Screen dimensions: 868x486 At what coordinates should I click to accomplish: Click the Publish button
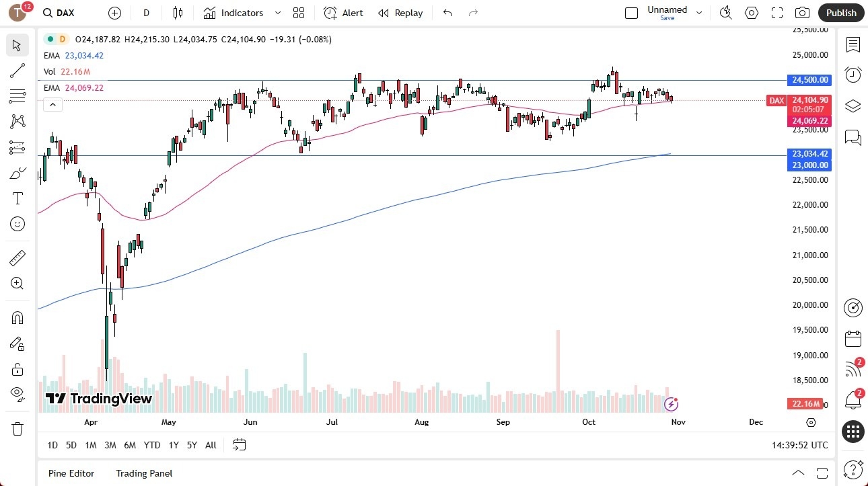point(840,13)
